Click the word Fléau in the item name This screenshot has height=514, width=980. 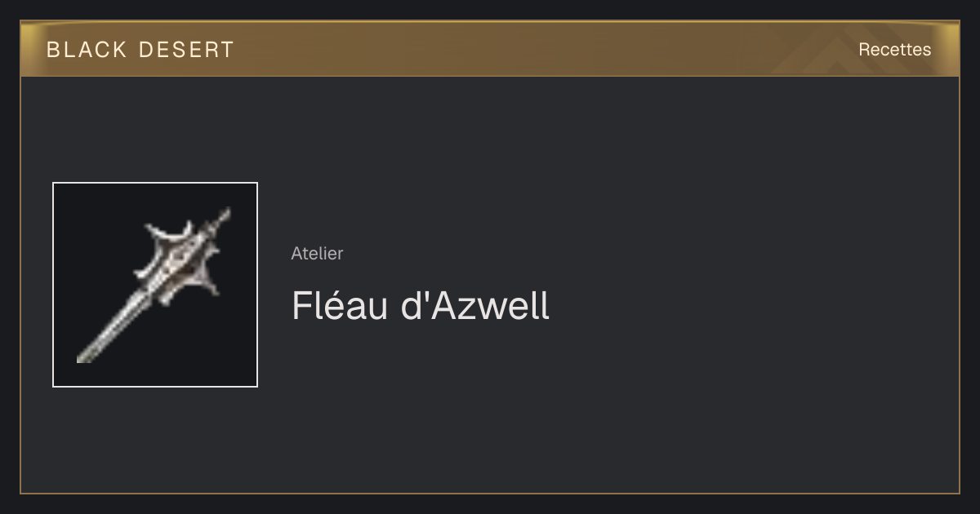coord(340,306)
